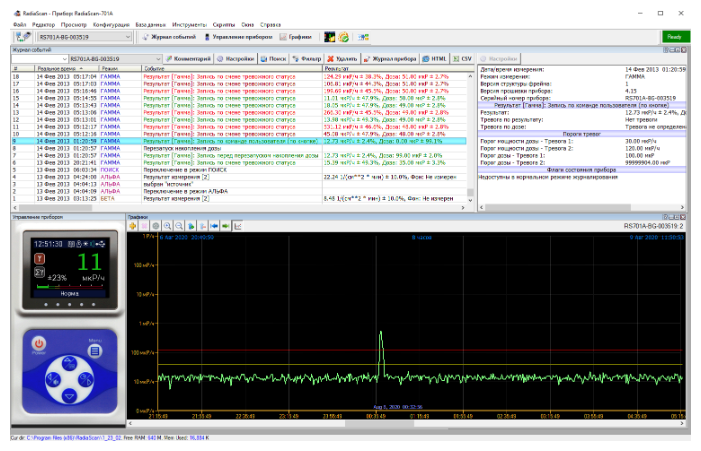This screenshot has height=451, width=701.
Task: Open the Файл menu
Action: 20,25
